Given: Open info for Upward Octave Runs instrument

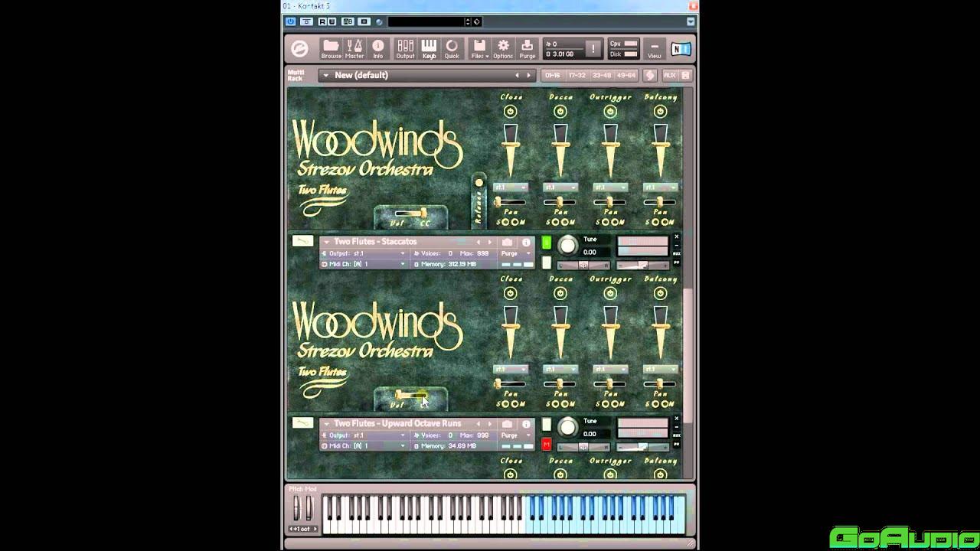Looking at the screenshot, I should pyautogui.click(x=526, y=423).
